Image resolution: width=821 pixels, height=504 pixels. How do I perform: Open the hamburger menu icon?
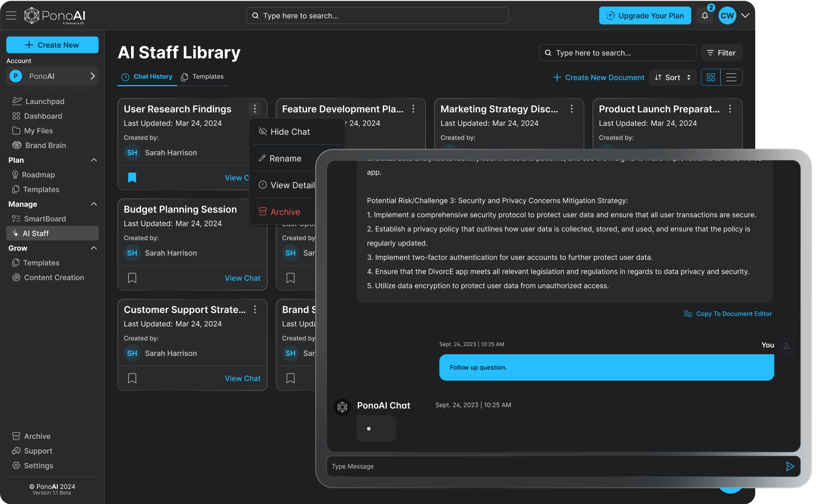(11, 15)
